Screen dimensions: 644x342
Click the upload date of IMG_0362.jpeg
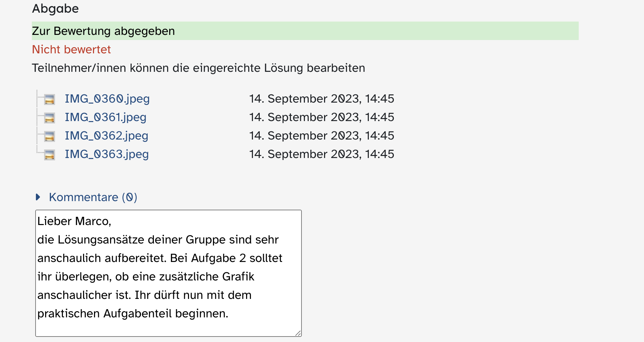click(321, 136)
